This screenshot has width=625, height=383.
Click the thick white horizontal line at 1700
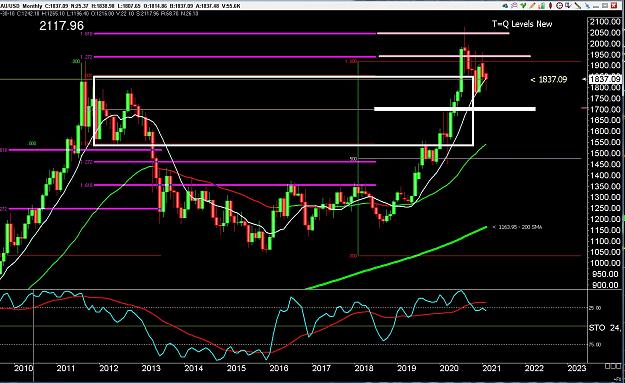pos(455,109)
